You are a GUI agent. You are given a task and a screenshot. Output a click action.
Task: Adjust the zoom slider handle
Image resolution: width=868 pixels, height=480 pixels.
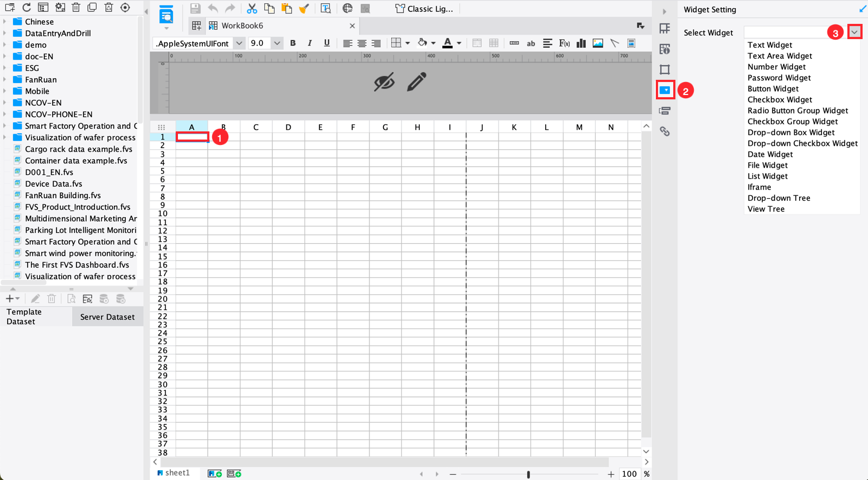tap(528, 474)
